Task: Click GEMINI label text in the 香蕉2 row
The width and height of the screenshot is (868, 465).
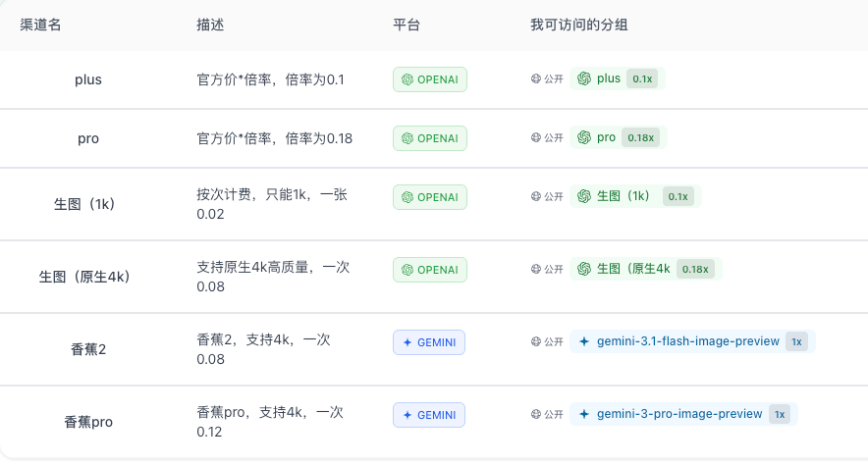Action: [436, 342]
